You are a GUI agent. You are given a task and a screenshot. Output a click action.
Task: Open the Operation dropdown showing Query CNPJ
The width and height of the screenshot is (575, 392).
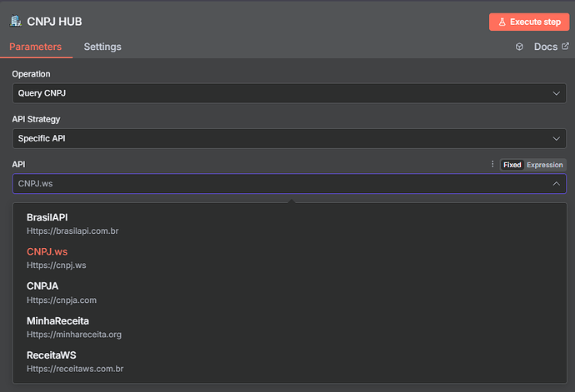click(287, 93)
